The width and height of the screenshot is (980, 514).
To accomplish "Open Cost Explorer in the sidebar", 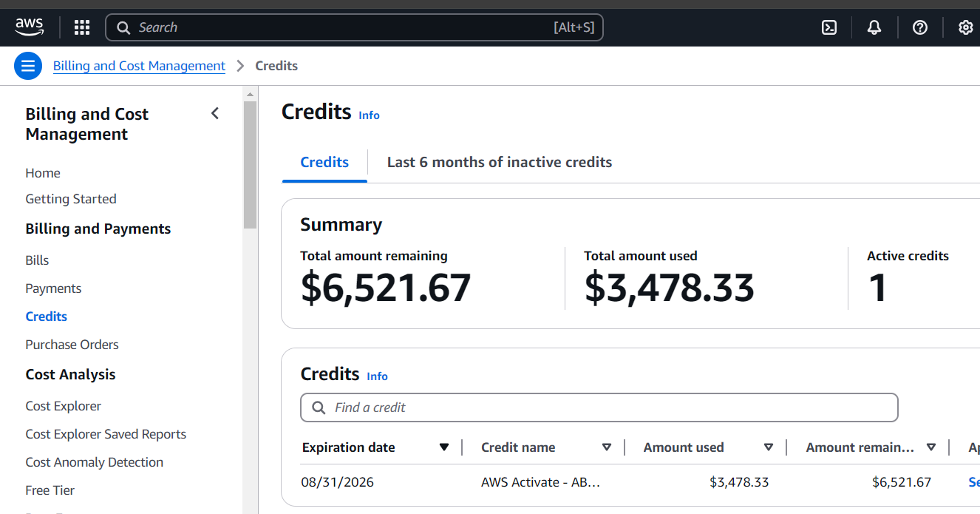I will pyautogui.click(x=63, y=406).
